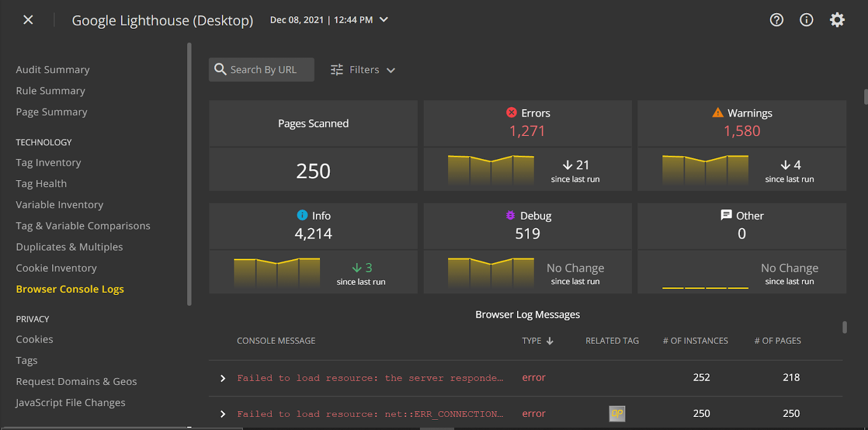Click the orange Warnings triangle icon

coord(718,113)
